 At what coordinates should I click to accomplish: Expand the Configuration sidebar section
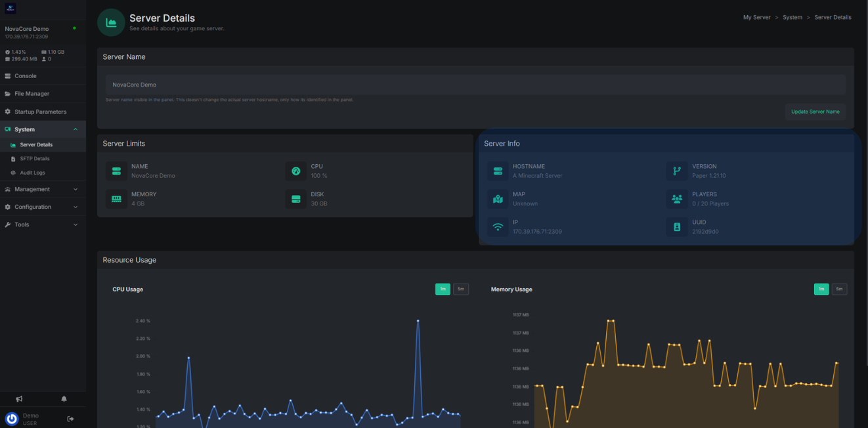[x=43, y=207]
